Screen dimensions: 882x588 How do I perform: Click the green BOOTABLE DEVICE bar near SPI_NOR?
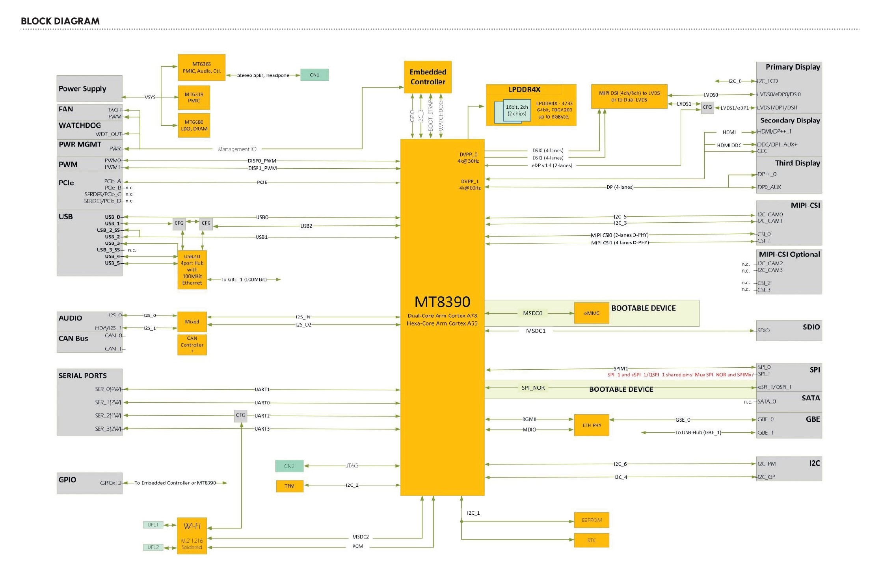tap(621, 389)
